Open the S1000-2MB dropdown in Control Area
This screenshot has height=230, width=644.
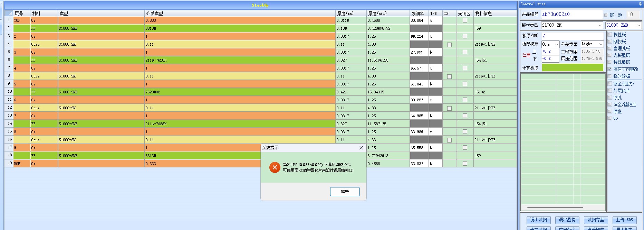click(638, 25)
